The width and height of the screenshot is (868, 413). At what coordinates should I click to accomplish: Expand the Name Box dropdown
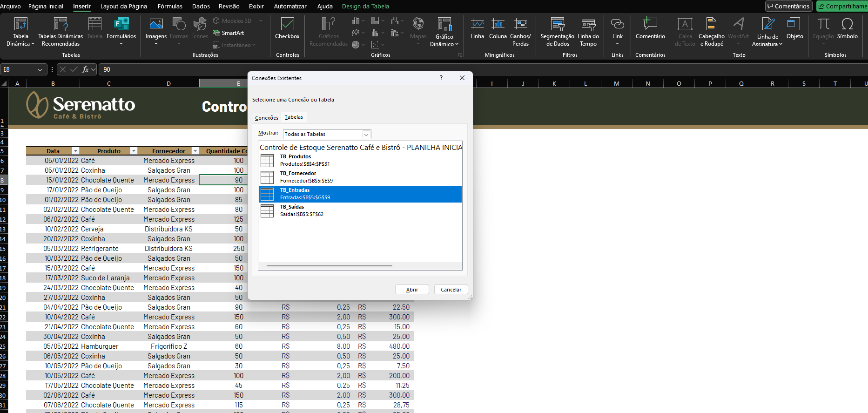(x=40, y=69)
